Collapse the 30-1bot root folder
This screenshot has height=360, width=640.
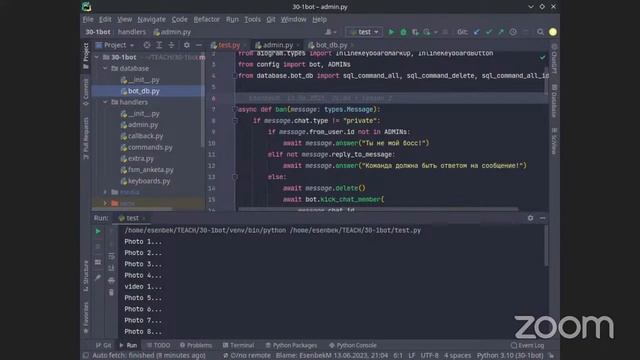point(97,58)
